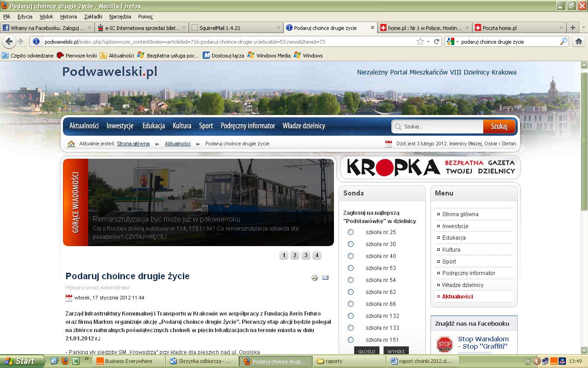Select the szkoła nr 62 radio button

click(351, 292)
